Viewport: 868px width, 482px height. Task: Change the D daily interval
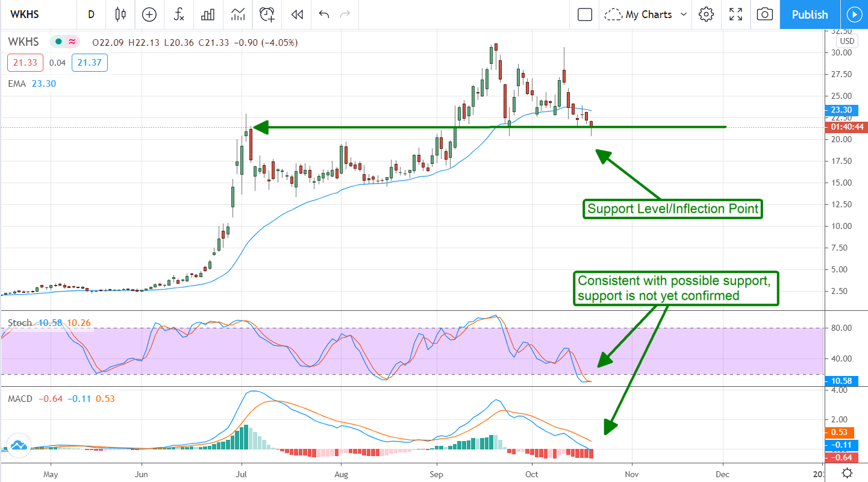click(91, 14)
